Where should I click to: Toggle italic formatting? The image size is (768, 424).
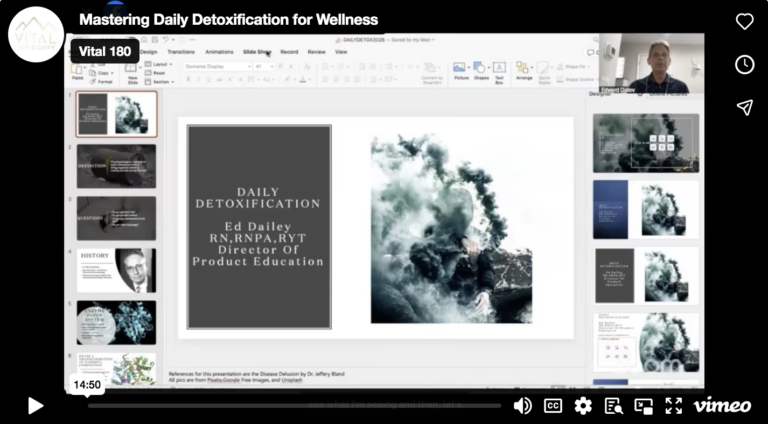click(198, 79)
